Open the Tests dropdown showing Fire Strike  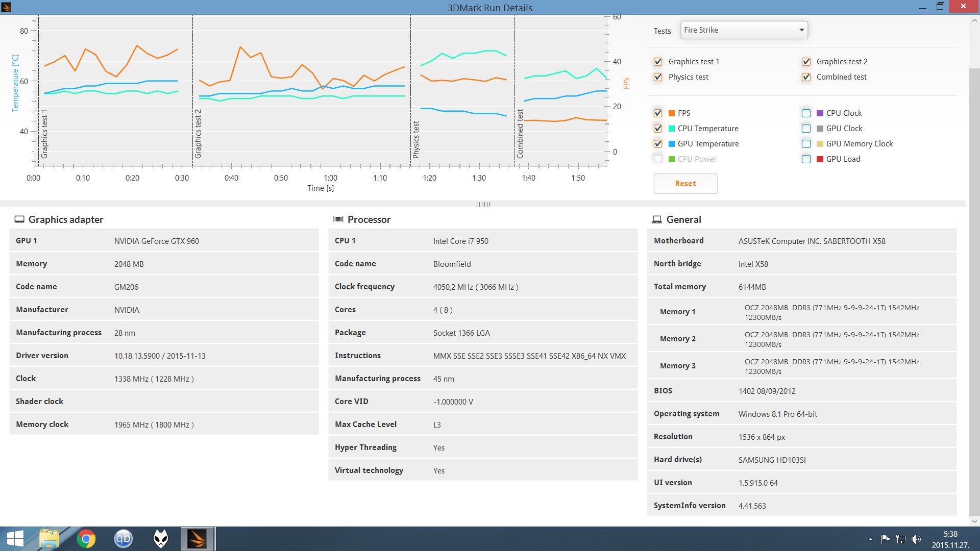coord(744,30)
